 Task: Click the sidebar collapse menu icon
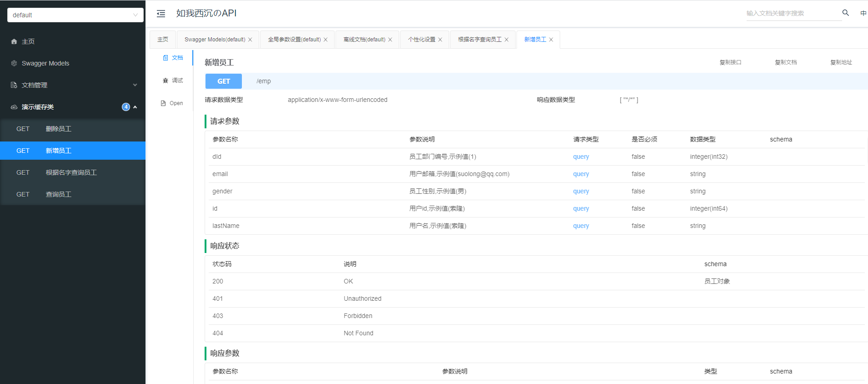coord(161,14)
